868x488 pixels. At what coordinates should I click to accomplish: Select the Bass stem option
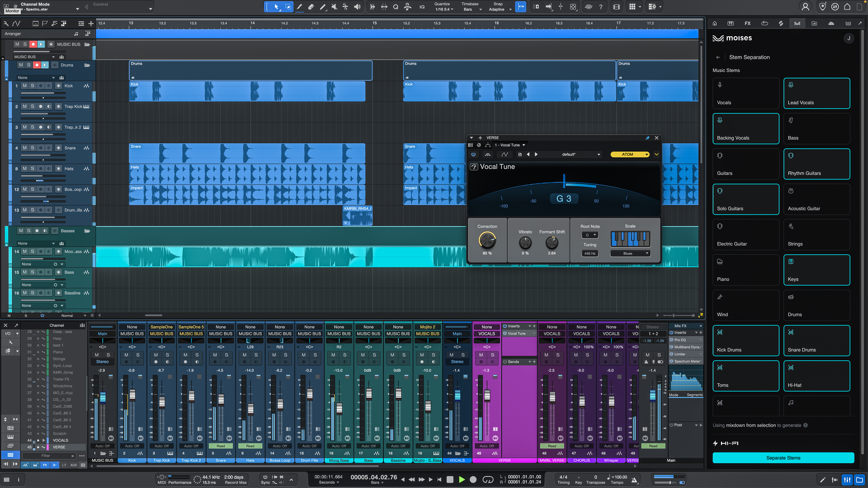(x=816, y=129)
